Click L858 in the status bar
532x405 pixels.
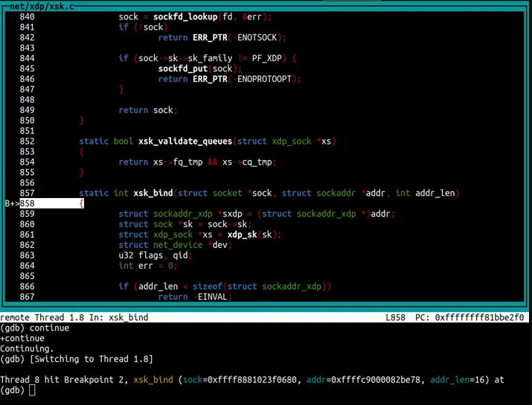tap(395, 318)
